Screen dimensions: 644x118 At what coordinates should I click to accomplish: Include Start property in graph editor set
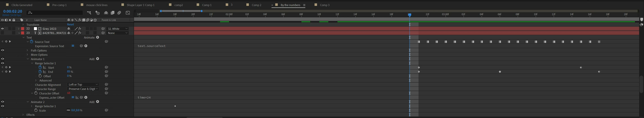(45, 67)
